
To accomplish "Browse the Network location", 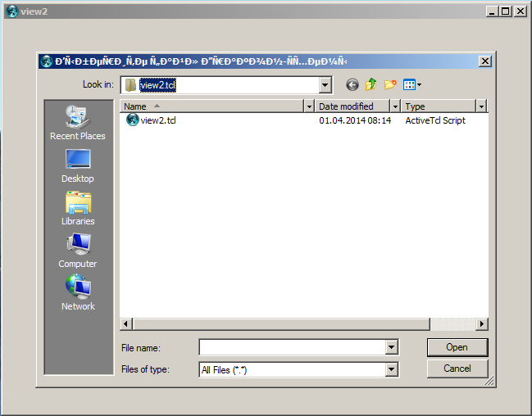I will [x=77, y=292].
